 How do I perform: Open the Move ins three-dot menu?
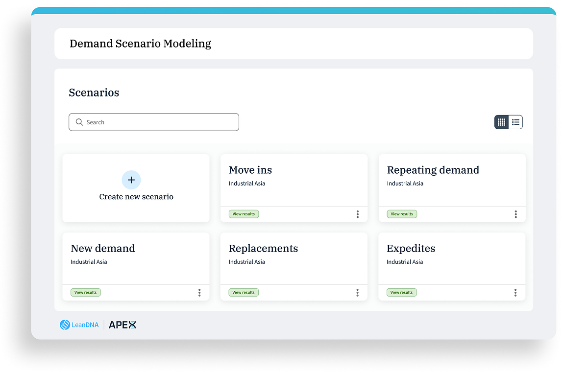[x=358, y=214]
